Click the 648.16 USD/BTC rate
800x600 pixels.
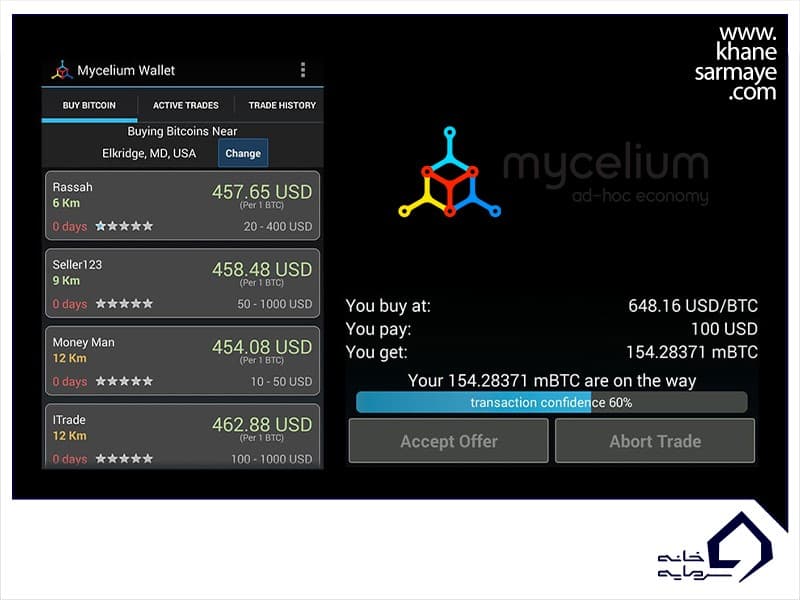693,306
